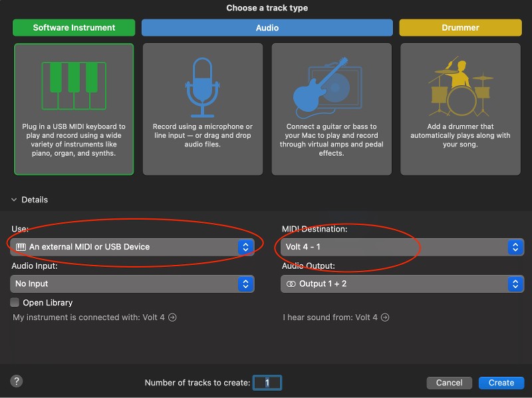The width and height of the screenshot is (532, 398).
Task: Open the Audio Output dropdown
Action: (402, 284)
